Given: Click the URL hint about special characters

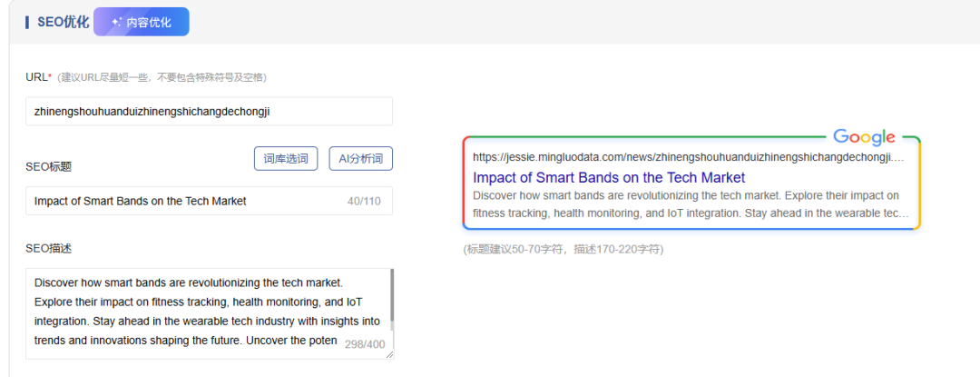Looking at the screenshot, I should pyautogui.click(x=162, y=77).
